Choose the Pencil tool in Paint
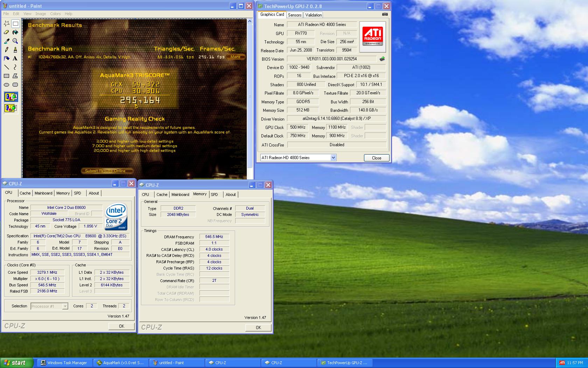Screen dimensions: 588x368 click(7, 50)
